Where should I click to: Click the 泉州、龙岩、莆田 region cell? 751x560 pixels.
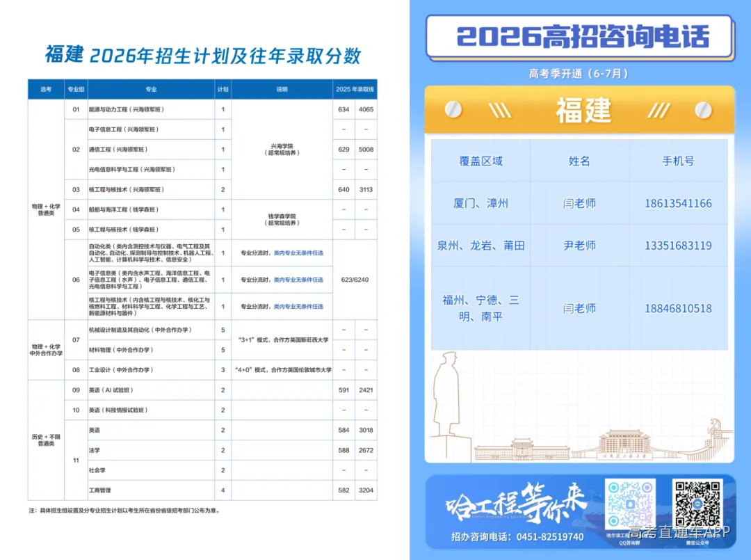tap(481, 246)
